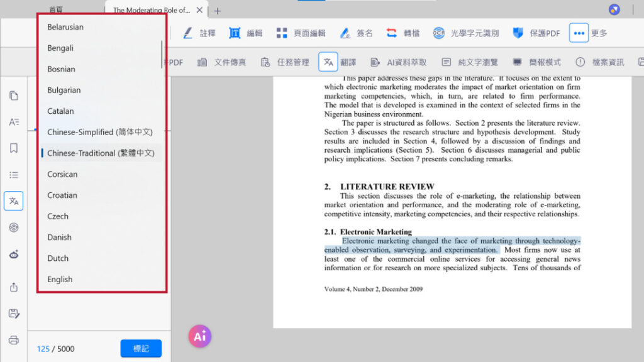
Task: Open the thumbnails panel icon in sidebar
Action: tap(13, 96)
